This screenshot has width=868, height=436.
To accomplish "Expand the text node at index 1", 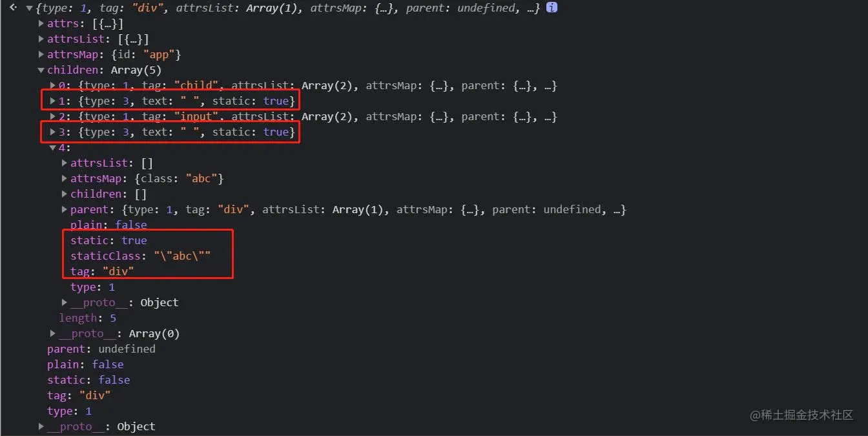I will tap(52, 101).
